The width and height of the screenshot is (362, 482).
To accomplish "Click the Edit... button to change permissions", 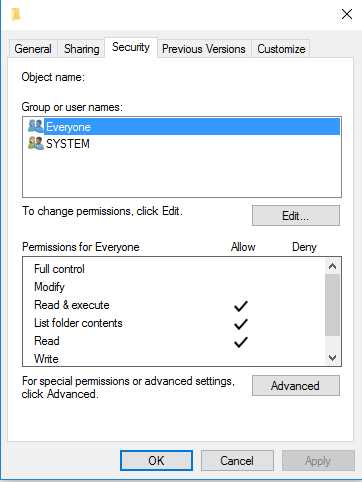I will click(296, 216).
